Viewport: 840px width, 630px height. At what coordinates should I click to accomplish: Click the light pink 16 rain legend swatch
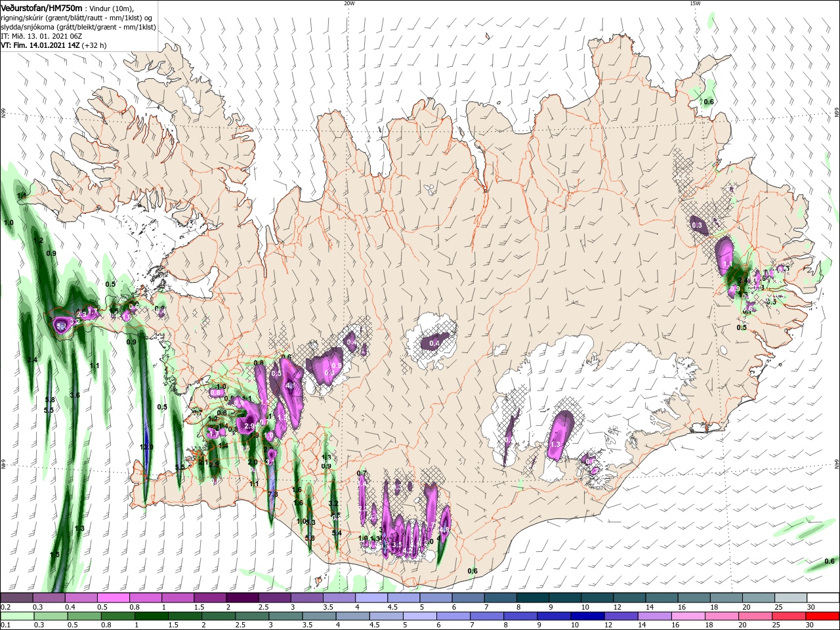coord(688,616)
